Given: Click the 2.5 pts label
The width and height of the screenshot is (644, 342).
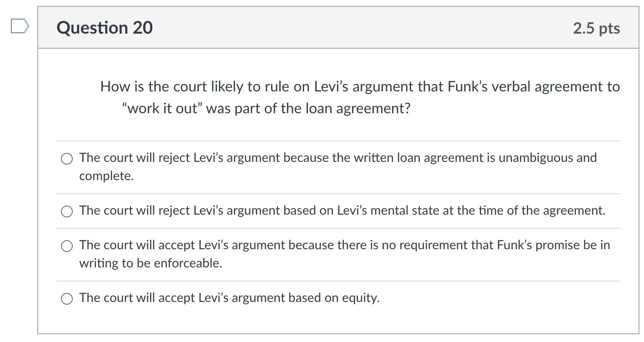Looking at the screenshot, I should (x=597, y=28).
